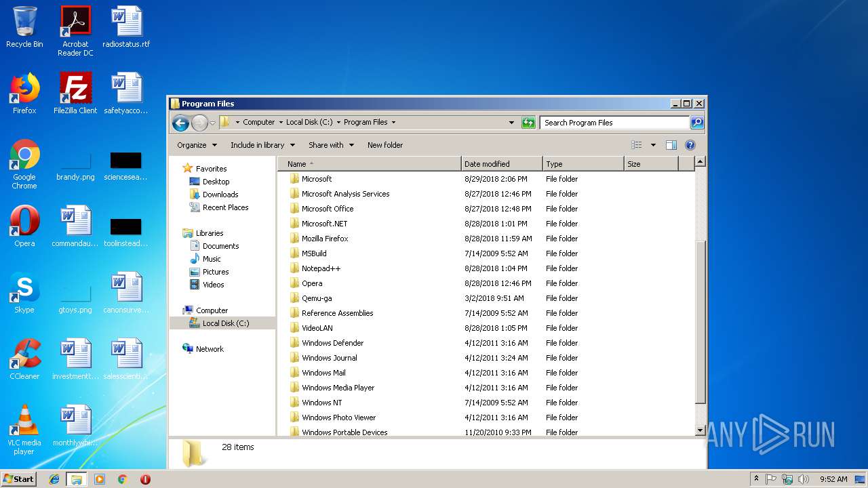The height and width of the screenshot is (488, 868).
Task: Select Local Disk (C:) breadcrumb segment
Action: coord(309,122)
